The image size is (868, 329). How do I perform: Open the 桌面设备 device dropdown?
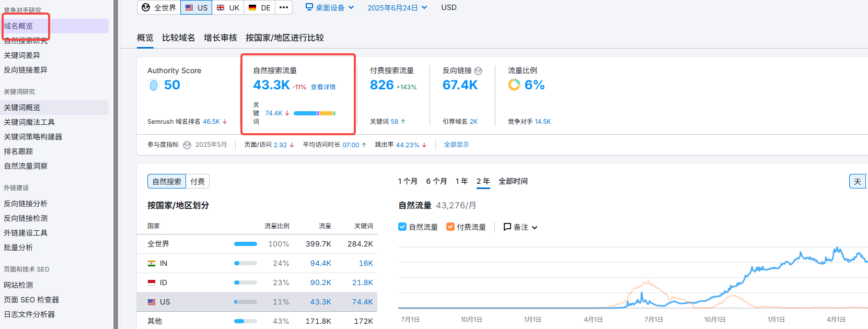click(330, 8)
